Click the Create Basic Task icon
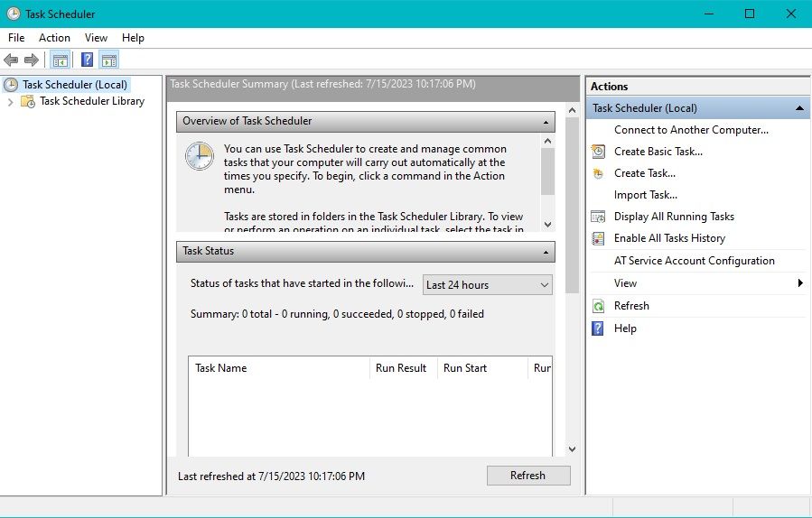This screenshot has width=812, height=518. tap(598, 152)
